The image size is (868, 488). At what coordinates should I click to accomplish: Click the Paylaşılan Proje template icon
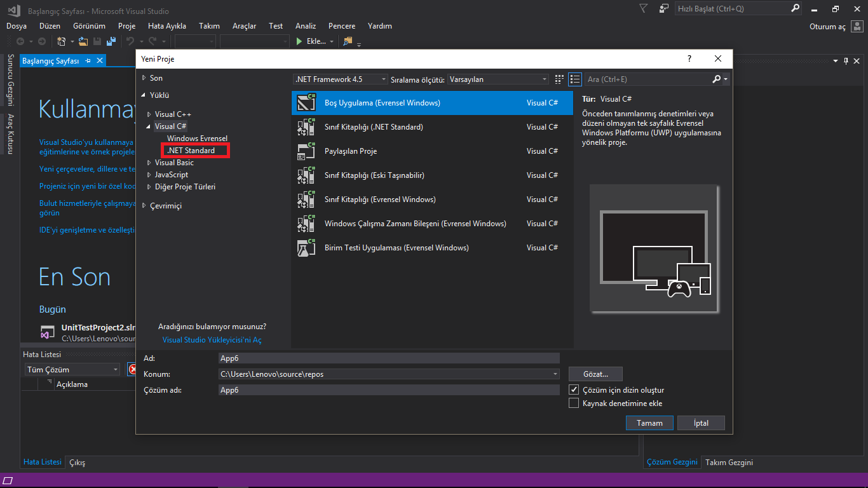tap(306, 151)
